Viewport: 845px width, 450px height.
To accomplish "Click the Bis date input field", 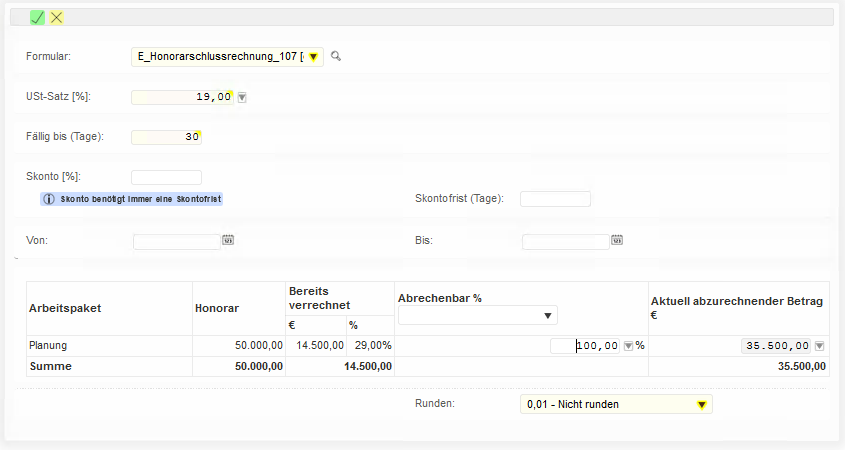I will [565, 241].
